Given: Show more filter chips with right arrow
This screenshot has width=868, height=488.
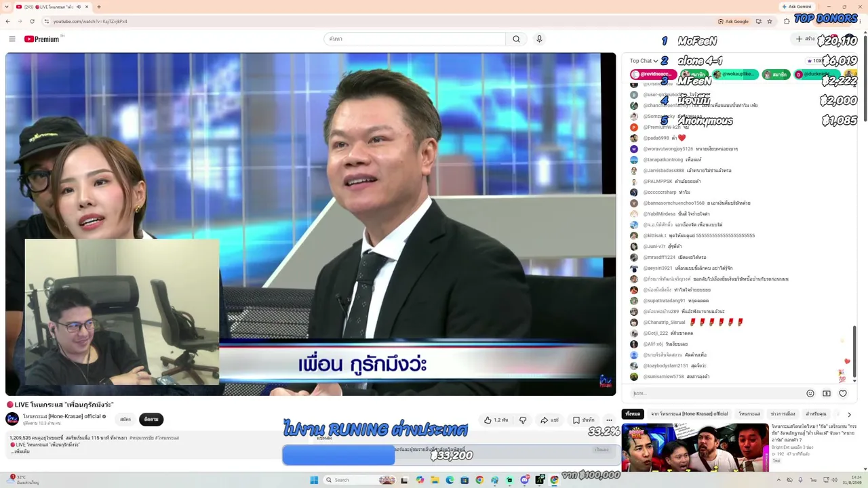Looking at the screenshot, I should 849,414.
